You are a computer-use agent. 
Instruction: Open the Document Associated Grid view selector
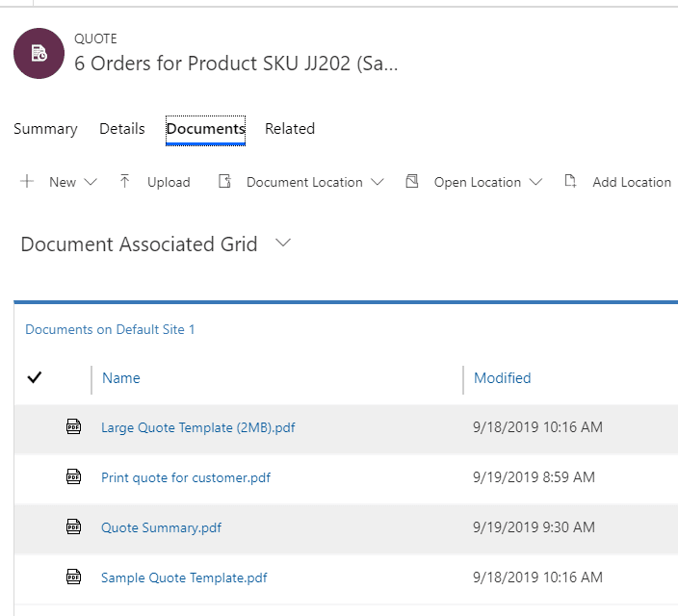(282, 244)
